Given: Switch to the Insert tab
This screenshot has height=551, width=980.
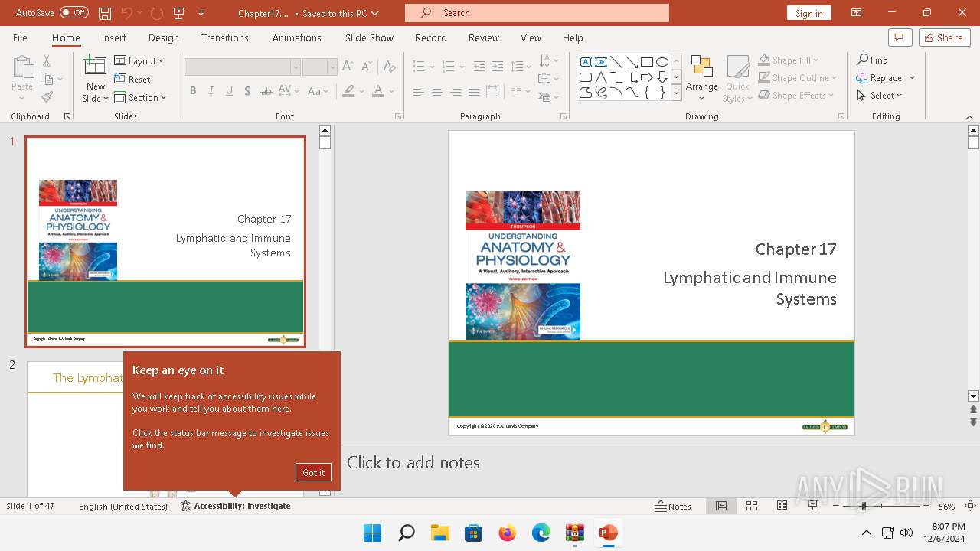Looking at the screenshot, I should (x=114, y=37).
